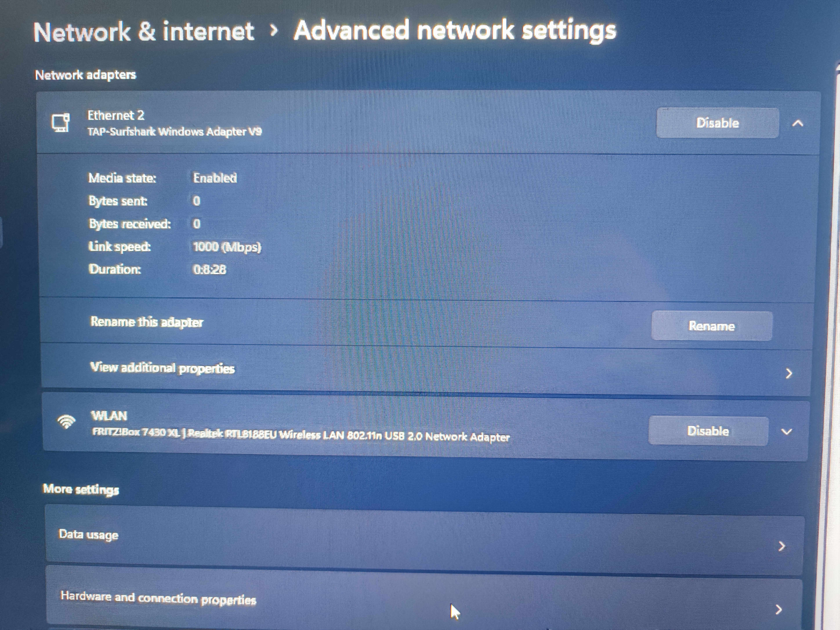Screen dimensions: 840x630
Task: Go back to Network & internet breadcrumb
Action: coord(144,31)
